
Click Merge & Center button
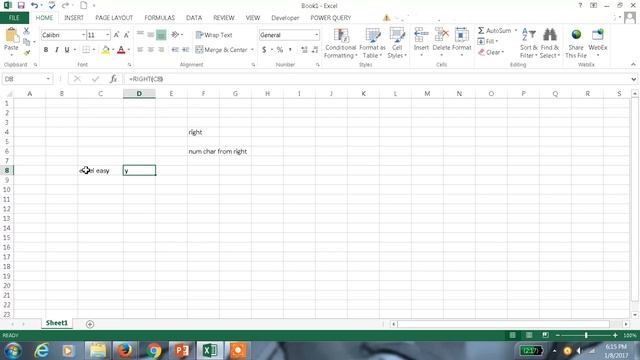(x=222, y=50)
